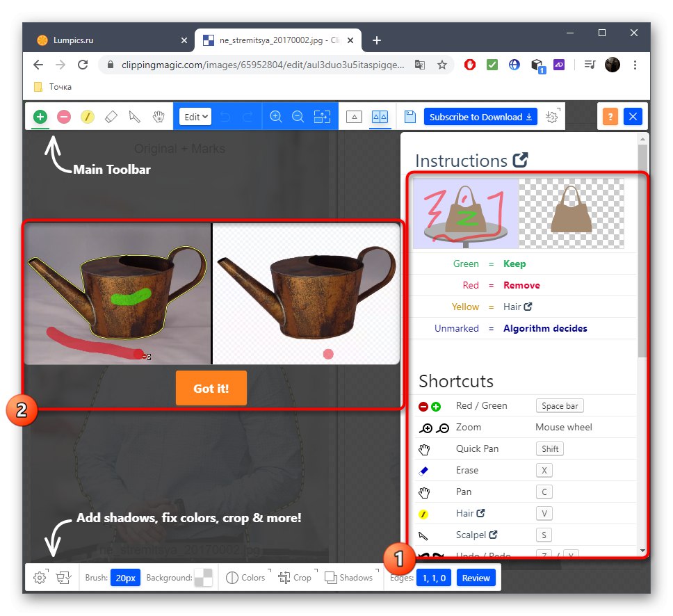Click the Review button

click(x=476, y=578)
